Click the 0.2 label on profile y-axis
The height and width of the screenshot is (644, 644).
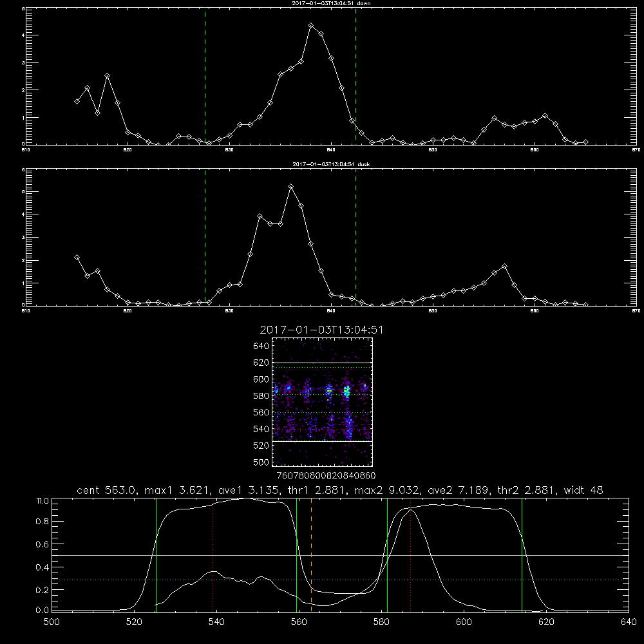[43, 590]
